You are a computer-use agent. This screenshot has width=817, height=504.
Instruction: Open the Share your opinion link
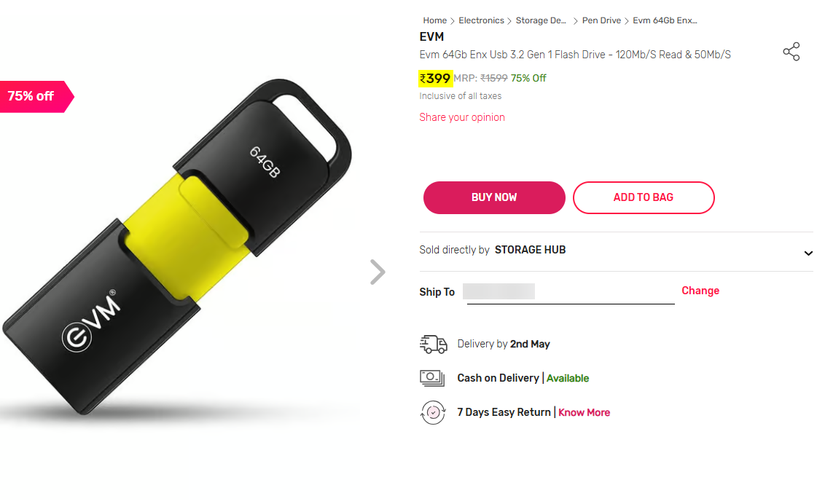coord(461,117)
